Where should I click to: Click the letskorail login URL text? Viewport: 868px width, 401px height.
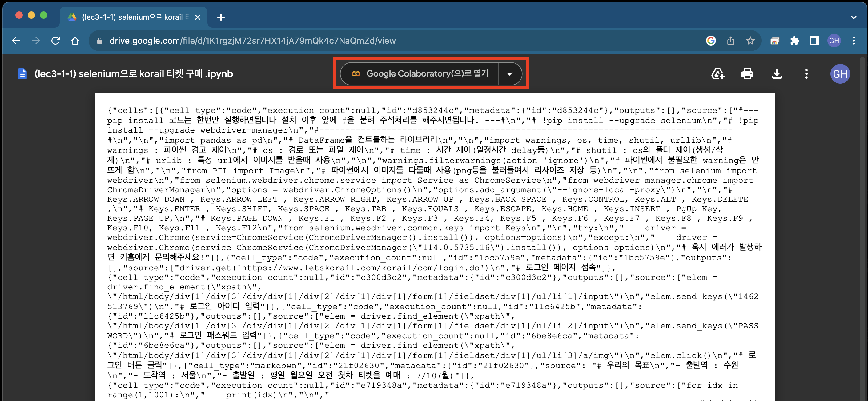[x=360, y=268]
